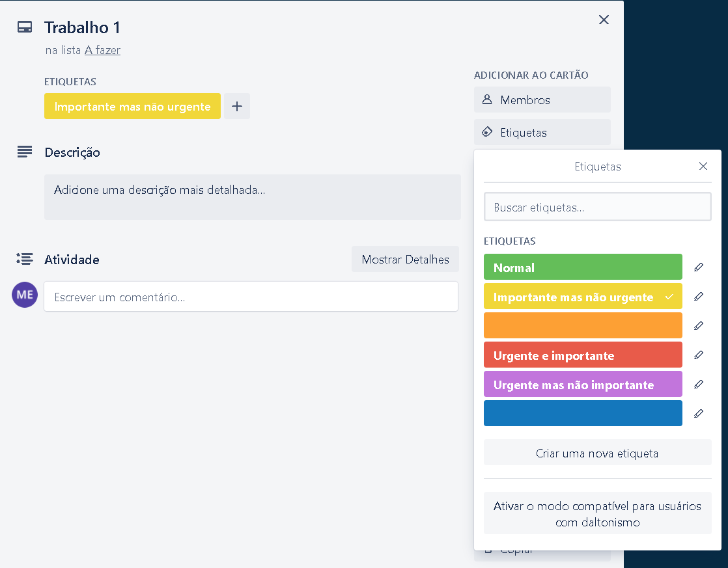728x568 pixels.
Task: Toggle the purple Urgente mas não importante label
Action: [582, 385]
